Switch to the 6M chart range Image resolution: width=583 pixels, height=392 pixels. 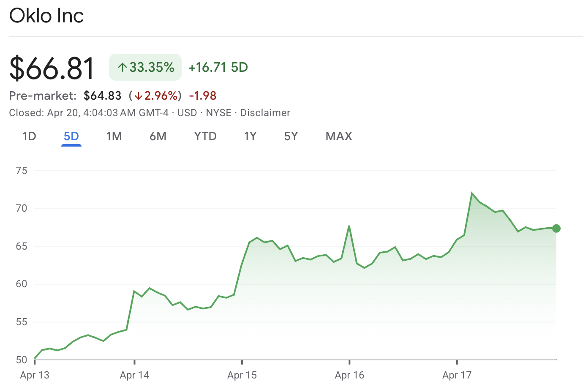point(158,136)
